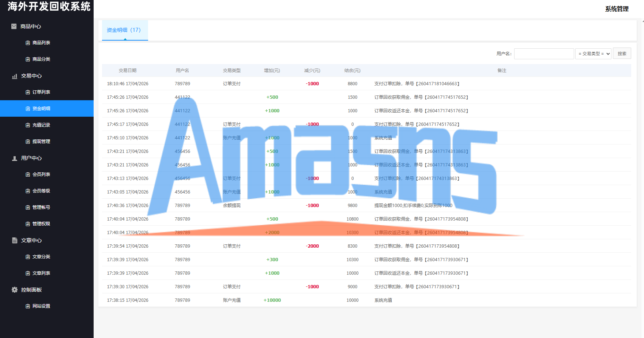Focus the 用户名 input field
Screen dimensions: 644x338
coord(544,54)
